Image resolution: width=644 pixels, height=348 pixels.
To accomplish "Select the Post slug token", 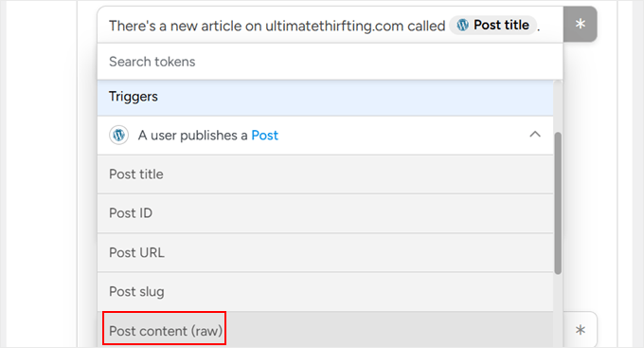I will (325, 292).
